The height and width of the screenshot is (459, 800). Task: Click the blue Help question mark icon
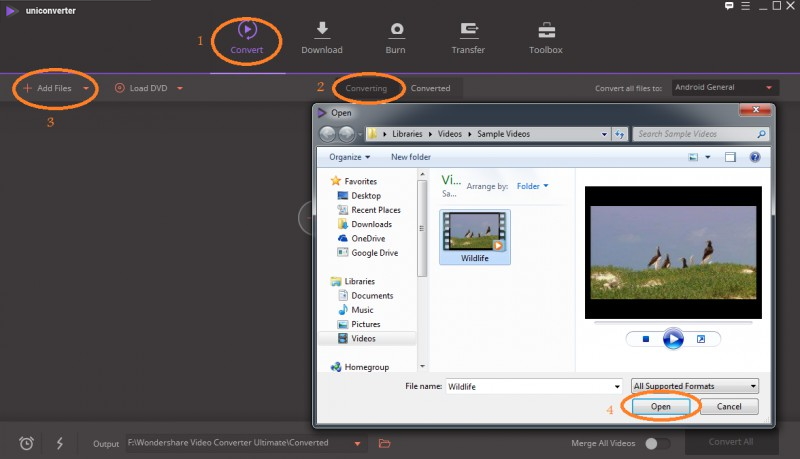click(x=755, y=157)
